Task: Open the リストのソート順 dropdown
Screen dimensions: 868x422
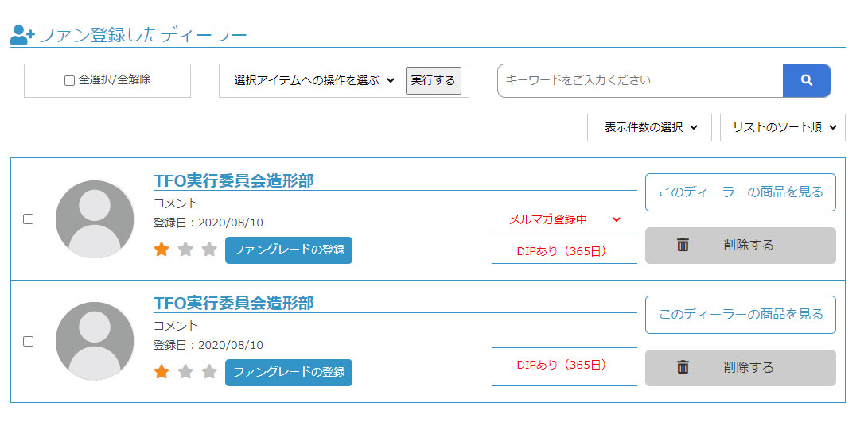Action: (782, 127)
